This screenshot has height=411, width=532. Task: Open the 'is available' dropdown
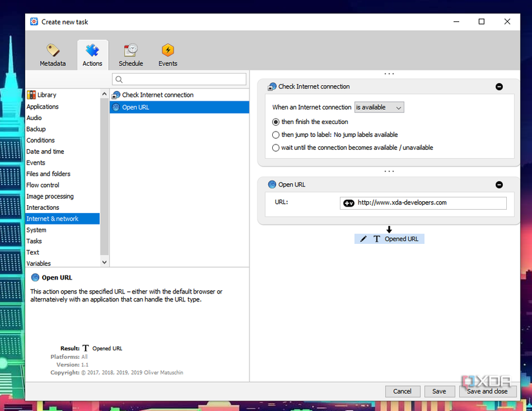click(x=379, y=107)
